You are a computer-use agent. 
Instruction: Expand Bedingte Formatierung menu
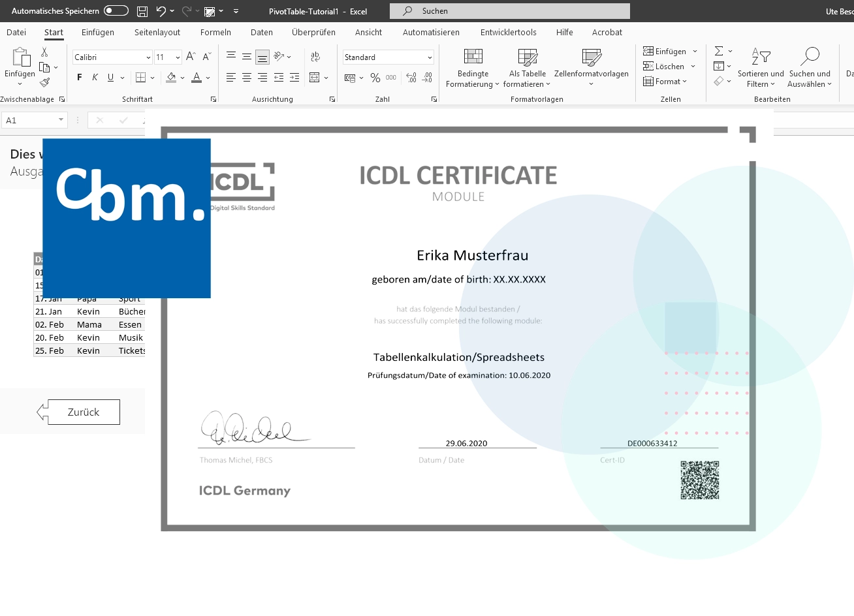click(x=473, y=68)
